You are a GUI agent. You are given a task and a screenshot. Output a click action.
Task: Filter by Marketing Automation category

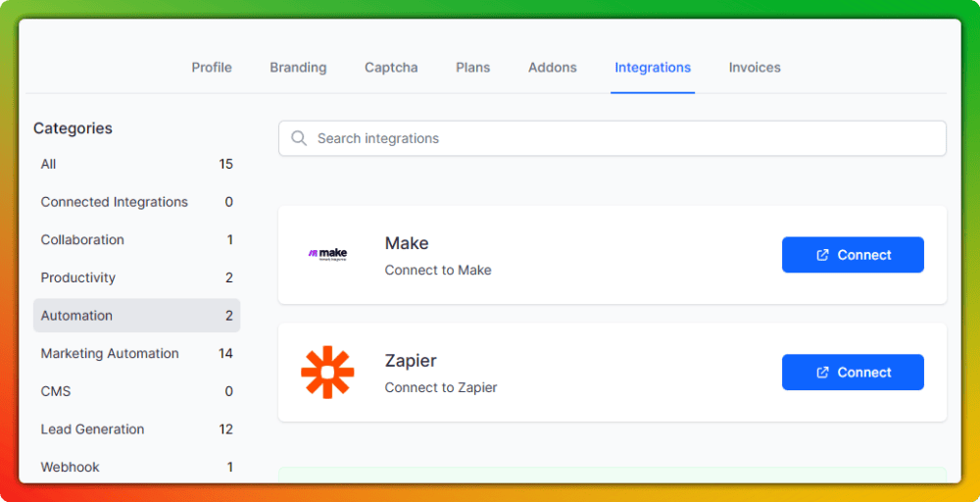click(x=136, y=353)
